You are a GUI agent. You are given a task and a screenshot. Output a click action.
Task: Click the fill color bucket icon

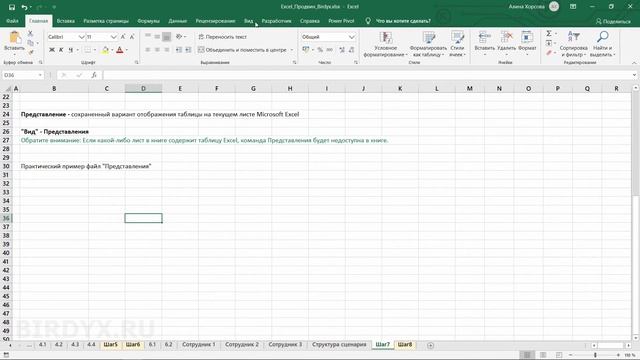click(x=105, y=50)
